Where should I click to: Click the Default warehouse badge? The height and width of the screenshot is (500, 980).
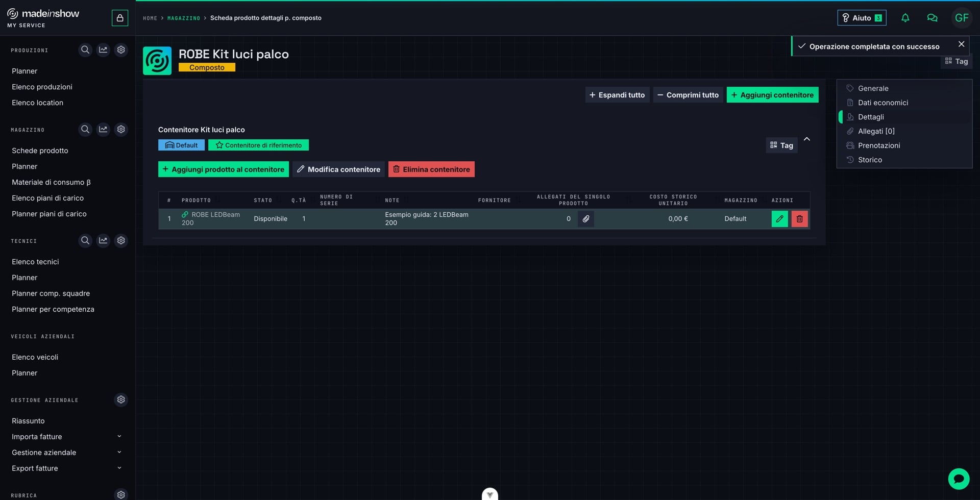click(x=181, y=145)
